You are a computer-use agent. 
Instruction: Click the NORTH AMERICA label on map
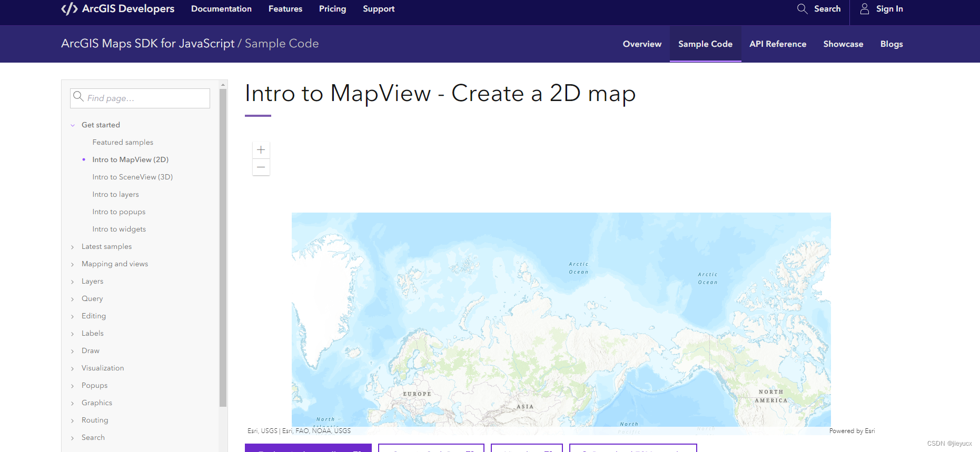pos(771,396)
